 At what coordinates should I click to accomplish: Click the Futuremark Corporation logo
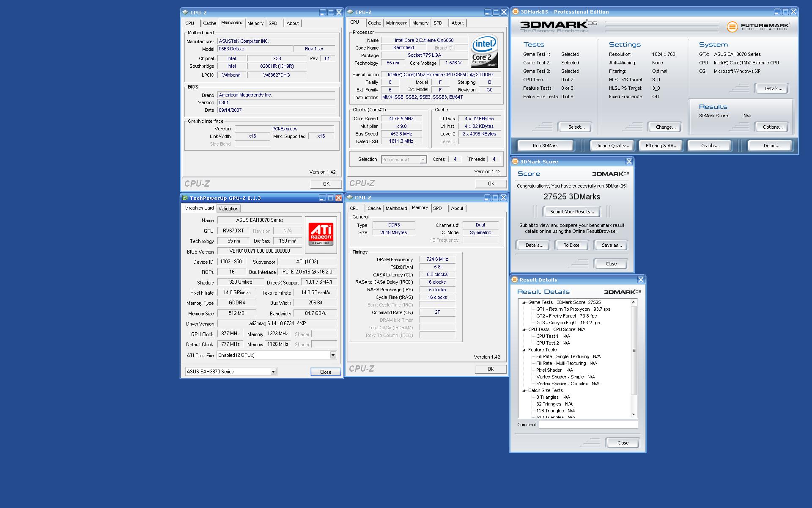(x=757, y=27)
